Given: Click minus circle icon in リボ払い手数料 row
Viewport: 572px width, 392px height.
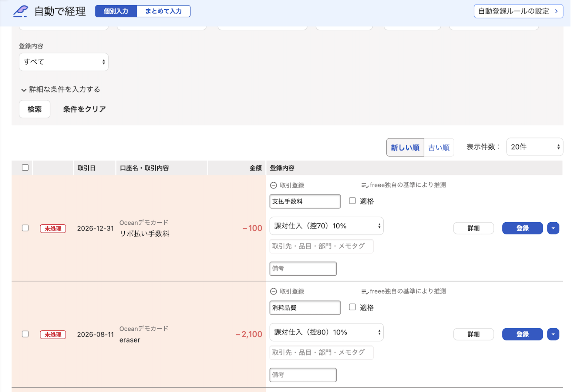Looking at the screenshot, I should (x=274, y=185).
